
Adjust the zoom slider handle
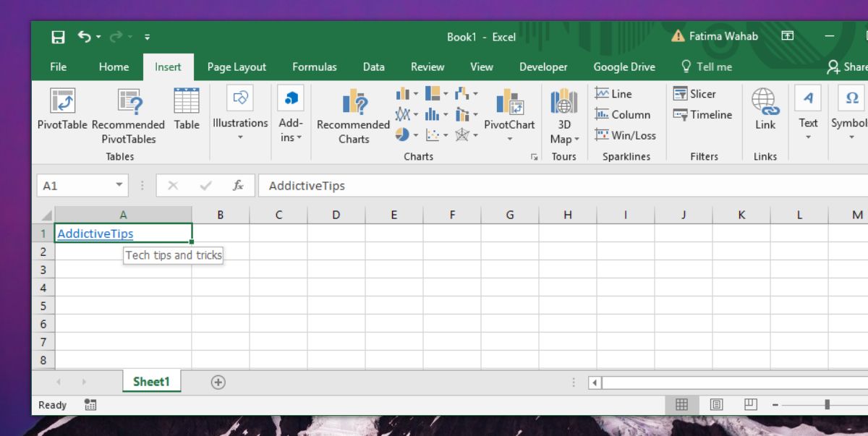827,405
